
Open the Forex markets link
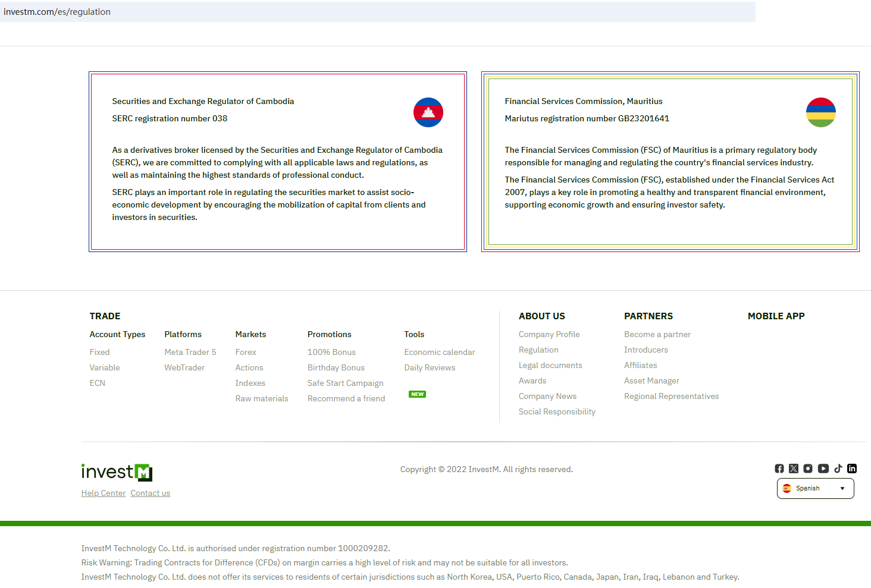(x=246, y=352)
